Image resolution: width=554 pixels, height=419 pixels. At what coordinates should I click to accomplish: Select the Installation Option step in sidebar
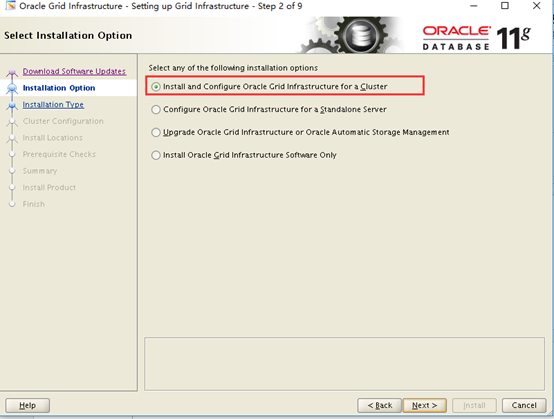pos(59,88)
